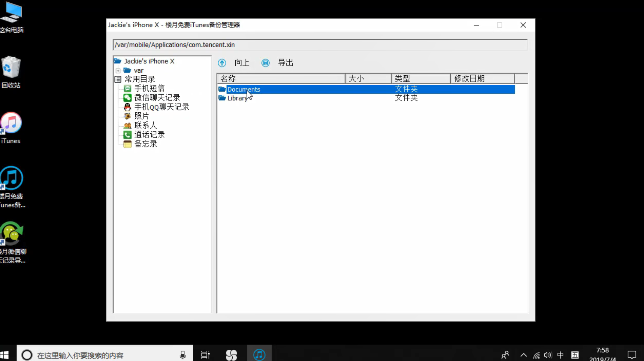Sort by 大小 column header

pyautogui.click(x=368, y=78)
